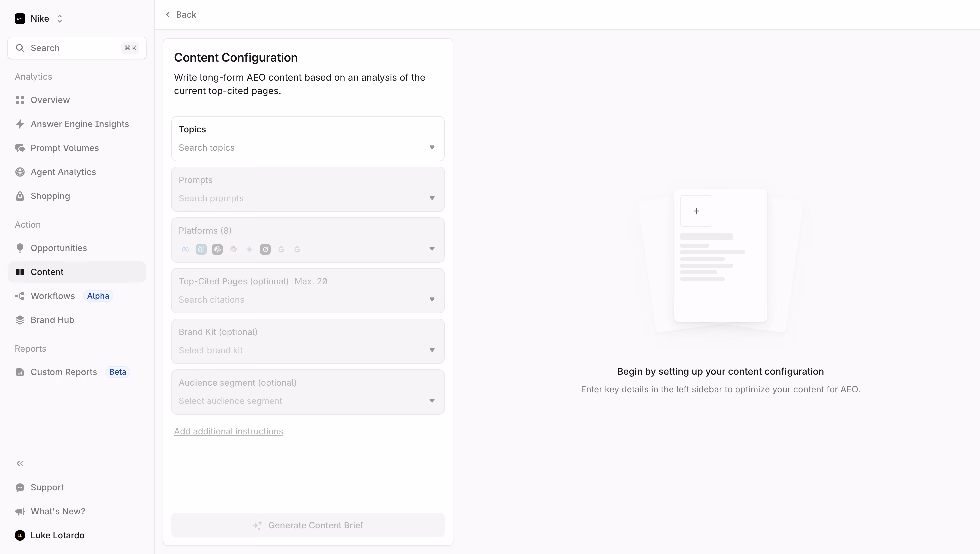The height and width of the screenshot is (554, 980).
Task: Click the sidebar Search field
Action: point(77,48)
